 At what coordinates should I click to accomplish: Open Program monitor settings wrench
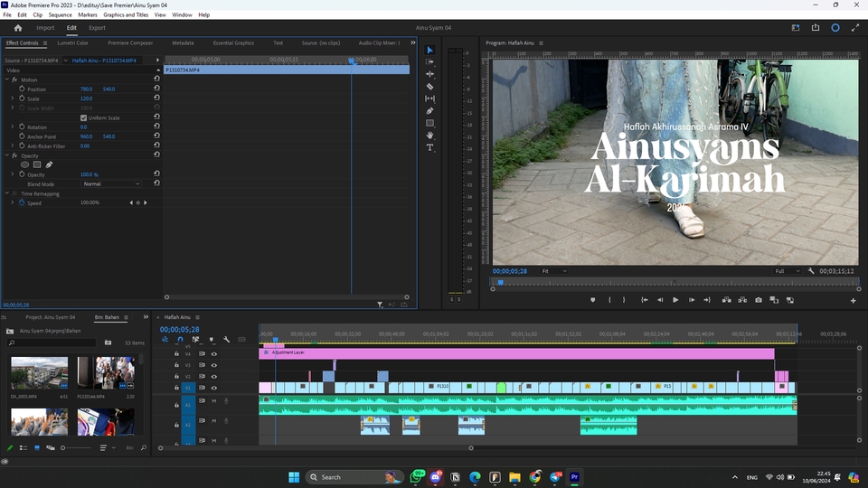click(811, 271)
